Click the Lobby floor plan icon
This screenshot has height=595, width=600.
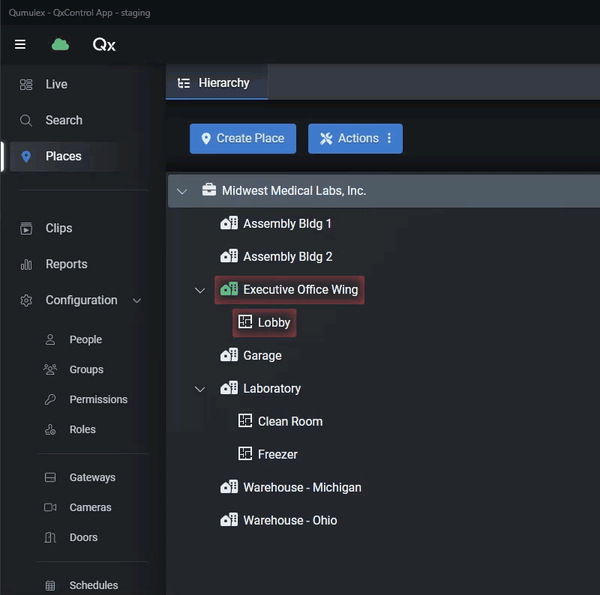tap(245, 322)
